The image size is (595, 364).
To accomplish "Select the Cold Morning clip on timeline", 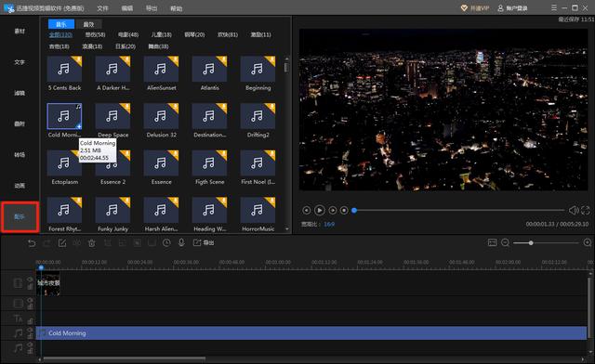I will [x=311, y=333].
